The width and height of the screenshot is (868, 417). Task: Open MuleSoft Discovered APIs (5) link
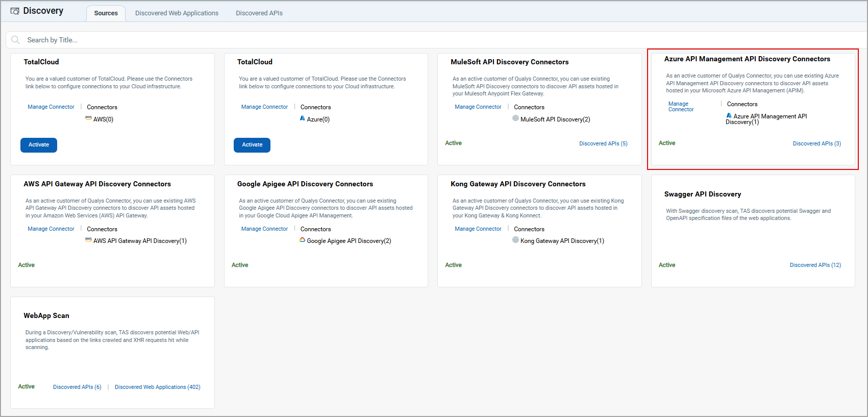tap(603, 144)
